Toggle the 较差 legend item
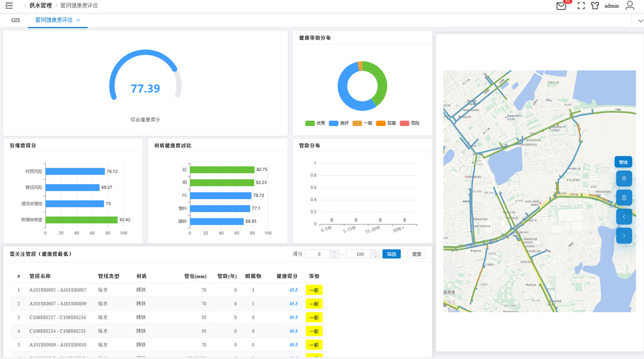 (386, 123)
